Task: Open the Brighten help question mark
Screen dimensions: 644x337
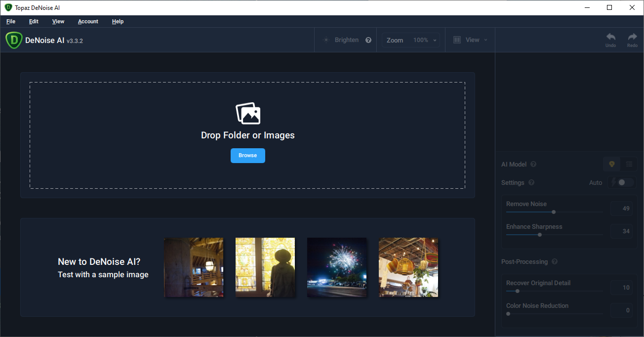Action: pos(368,40)
